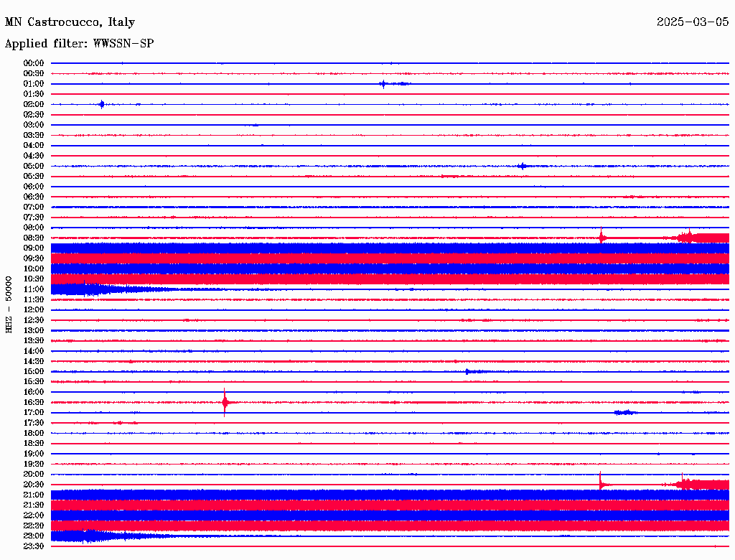Click the 17:30 time label

point(33,423)
